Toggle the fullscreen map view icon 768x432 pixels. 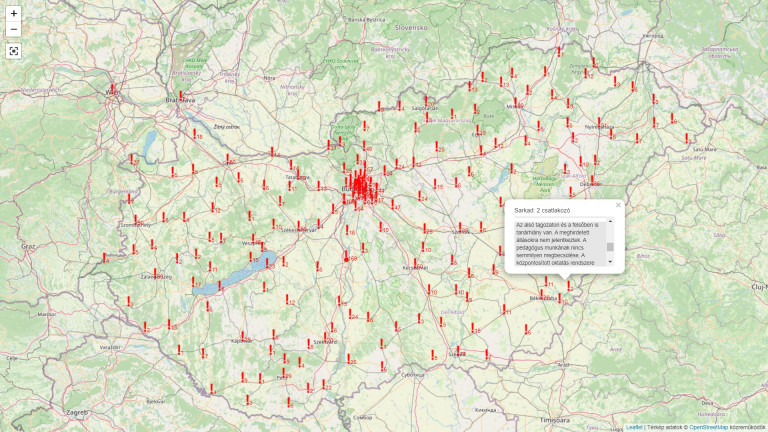14,51
